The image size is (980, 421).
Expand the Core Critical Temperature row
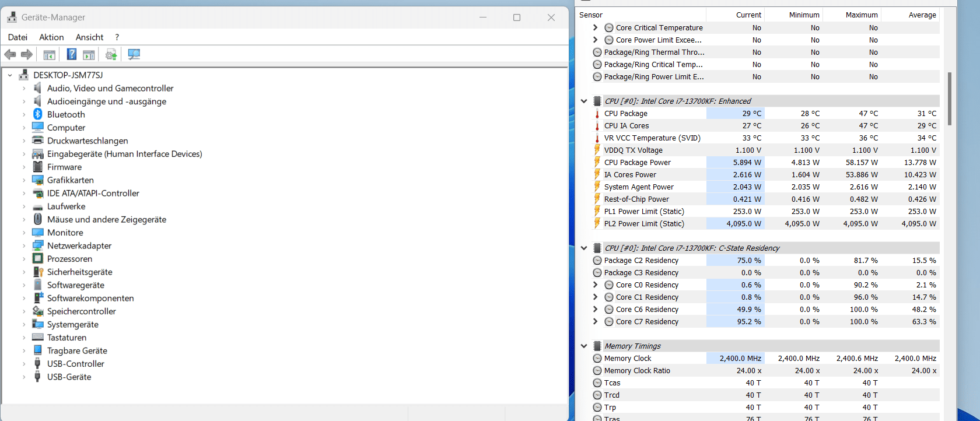click(595, 27)
